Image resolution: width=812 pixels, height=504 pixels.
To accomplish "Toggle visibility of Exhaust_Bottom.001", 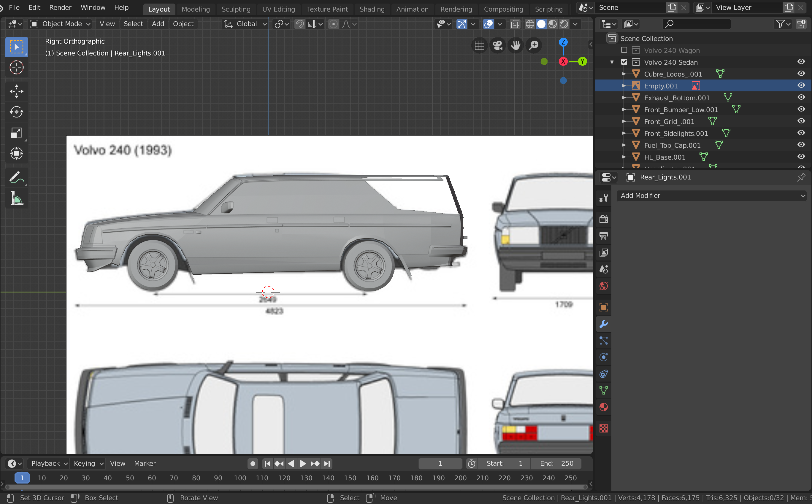I will click(801, 97).
